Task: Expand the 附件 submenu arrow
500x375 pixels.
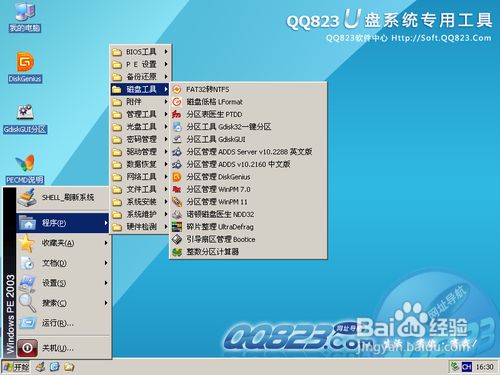Action: 166,102
